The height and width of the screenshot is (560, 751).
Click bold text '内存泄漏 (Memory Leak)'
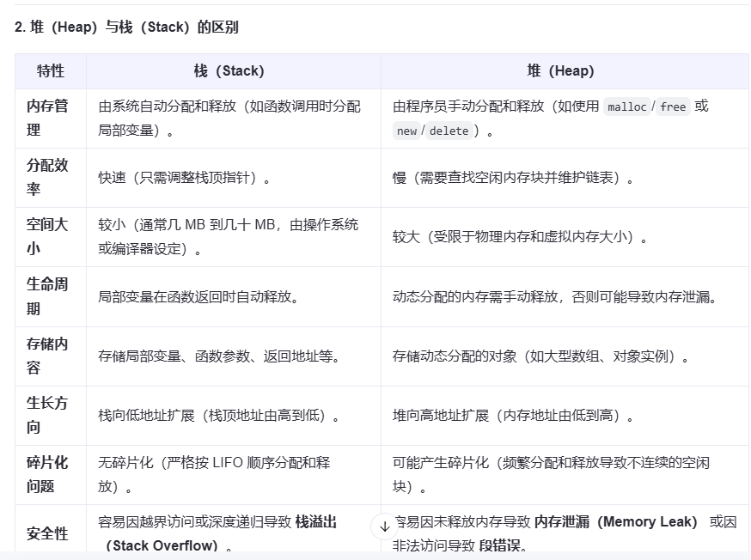(x=616, y=521)
